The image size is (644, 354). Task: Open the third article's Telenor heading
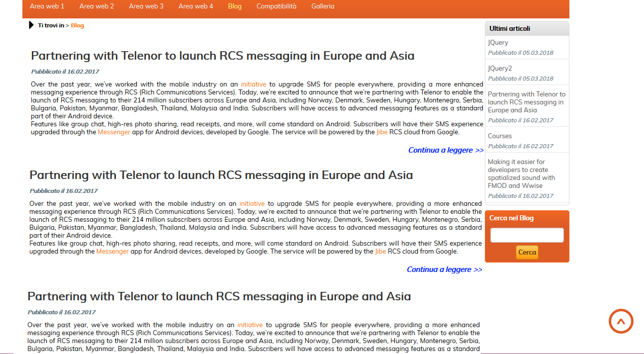click(219, 296)
